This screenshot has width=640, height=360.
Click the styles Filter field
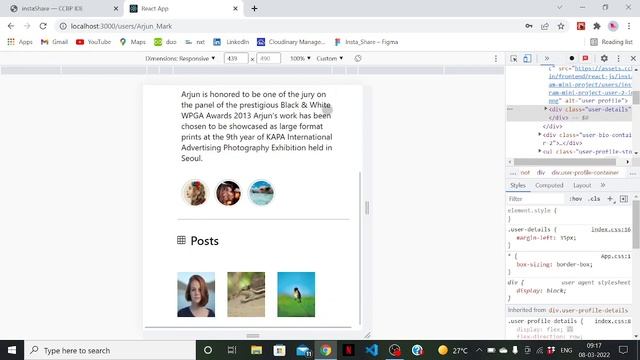[x=536, y=199]
